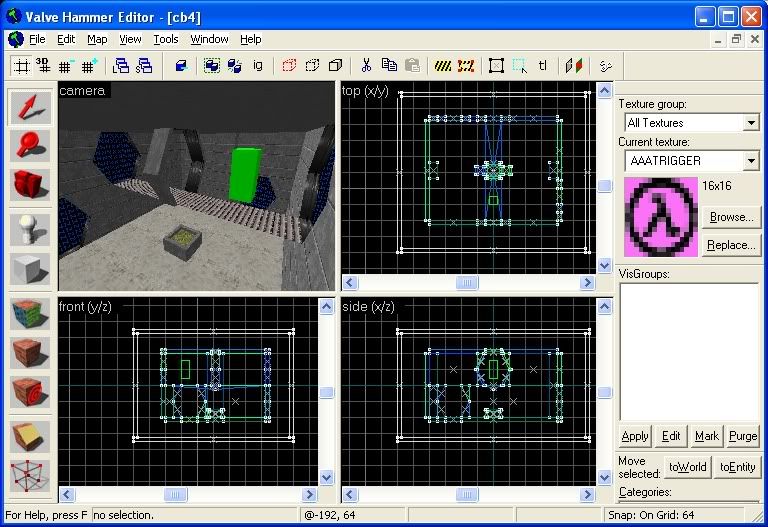Select the Entity tool (light bulb)
Viewport: 768px width, 527px height.
(x=30, y=230)
